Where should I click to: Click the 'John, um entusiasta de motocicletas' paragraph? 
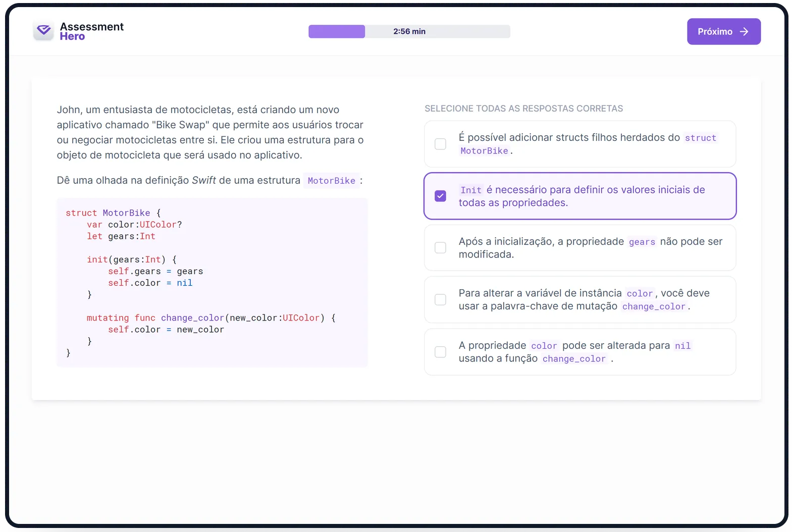(210, 132)
